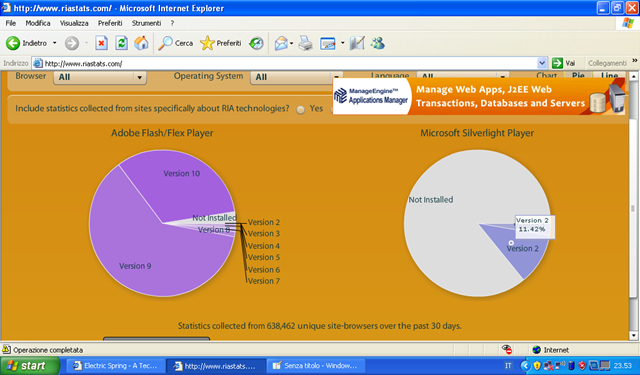The height and width of the screenshot is (375, 640).
Task: Click the green Indietro back arrow
Action: pos(13,43)
